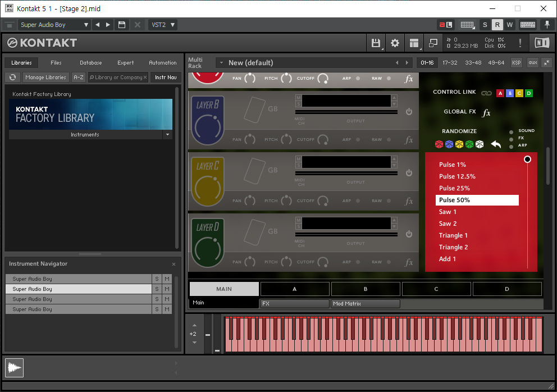Click the Control Link chain icon

click(x=486, y=93)
